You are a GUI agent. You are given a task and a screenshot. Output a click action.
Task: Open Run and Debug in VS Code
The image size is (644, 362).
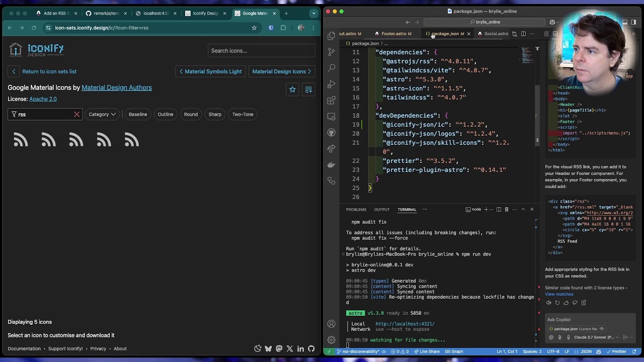(x=331, y=84)
